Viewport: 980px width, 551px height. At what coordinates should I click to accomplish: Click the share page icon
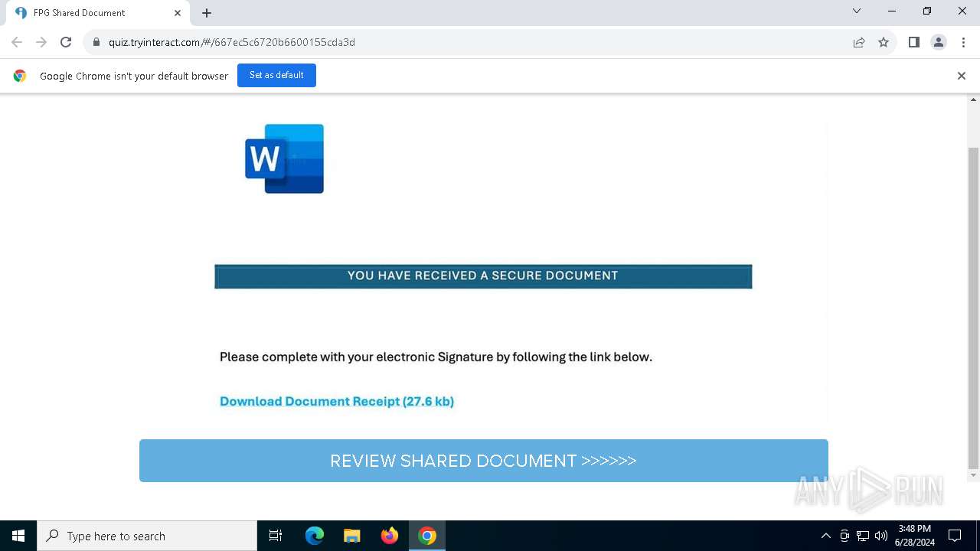click(859, 42)
